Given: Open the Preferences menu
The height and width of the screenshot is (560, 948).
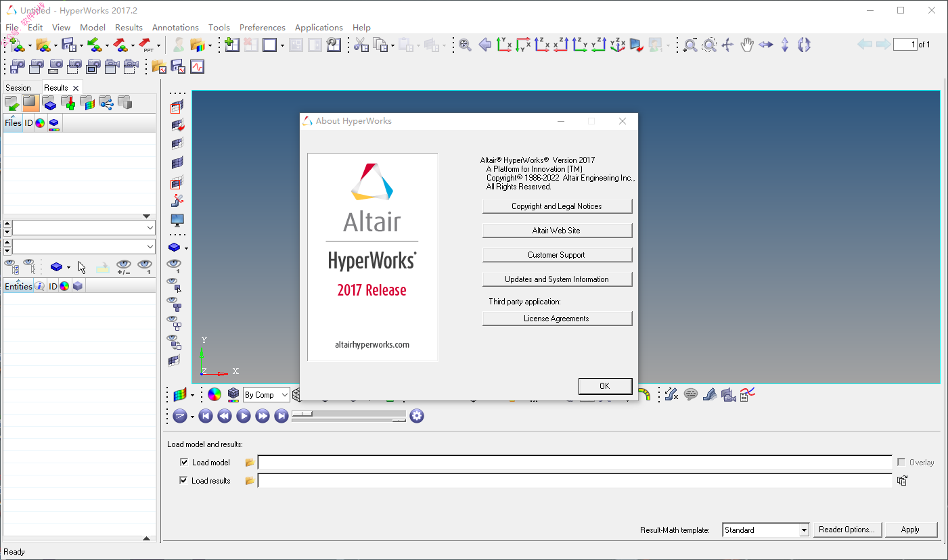Looking at the screenshot, I should coord(263,28).
